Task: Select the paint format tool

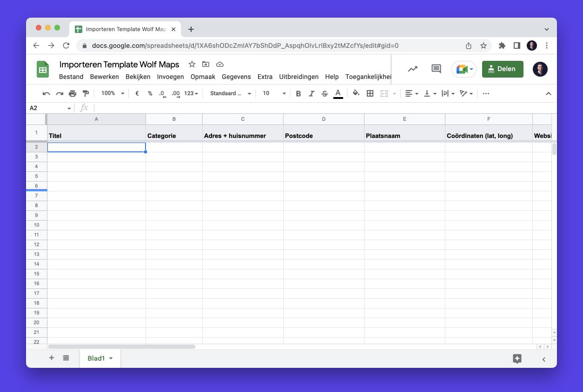Action: click(86, 93)
